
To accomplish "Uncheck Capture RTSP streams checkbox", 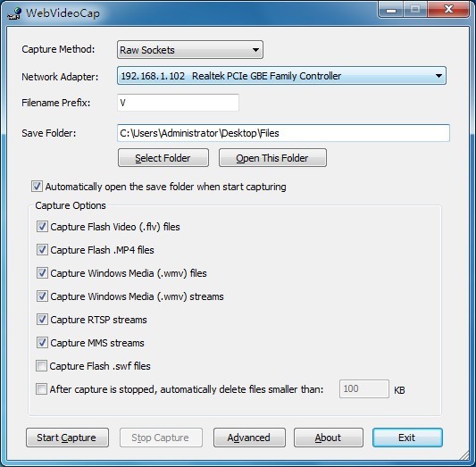I will coord(42,320).
